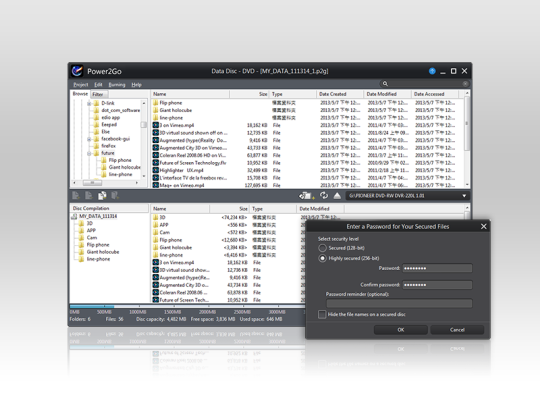Open the Burning menu
This screenshot has width=540, height=405.
[117, 85]
